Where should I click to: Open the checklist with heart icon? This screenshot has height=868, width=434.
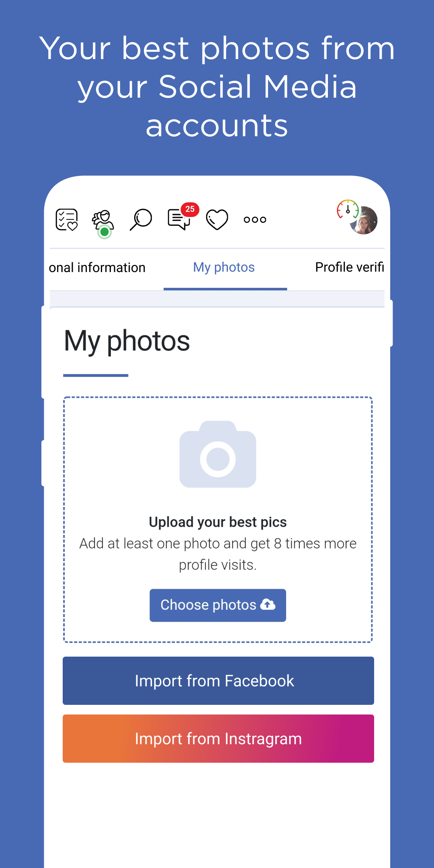66,220
